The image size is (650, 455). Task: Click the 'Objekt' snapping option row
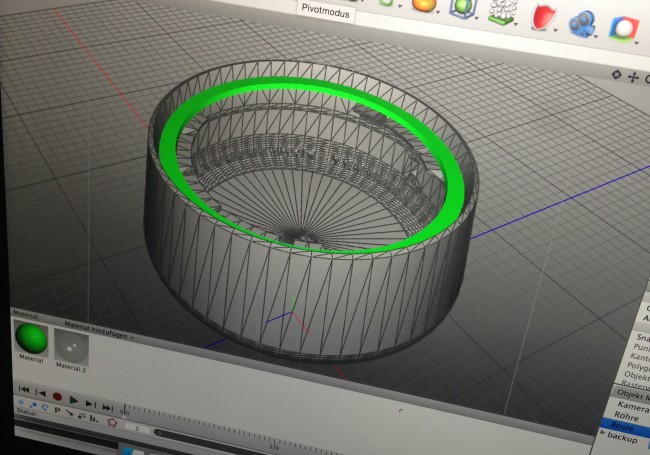636,376
